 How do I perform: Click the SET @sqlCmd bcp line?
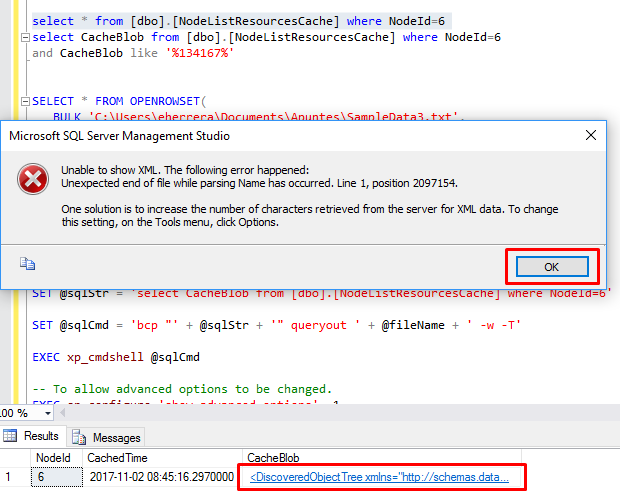[276, 325]
